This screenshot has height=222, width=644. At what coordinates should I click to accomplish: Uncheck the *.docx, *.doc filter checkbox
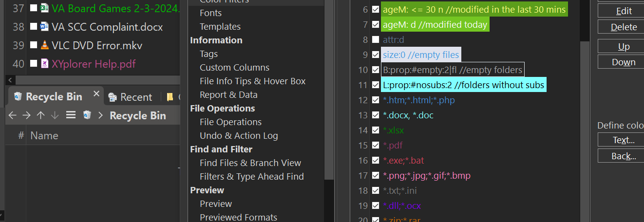point(376,115)
